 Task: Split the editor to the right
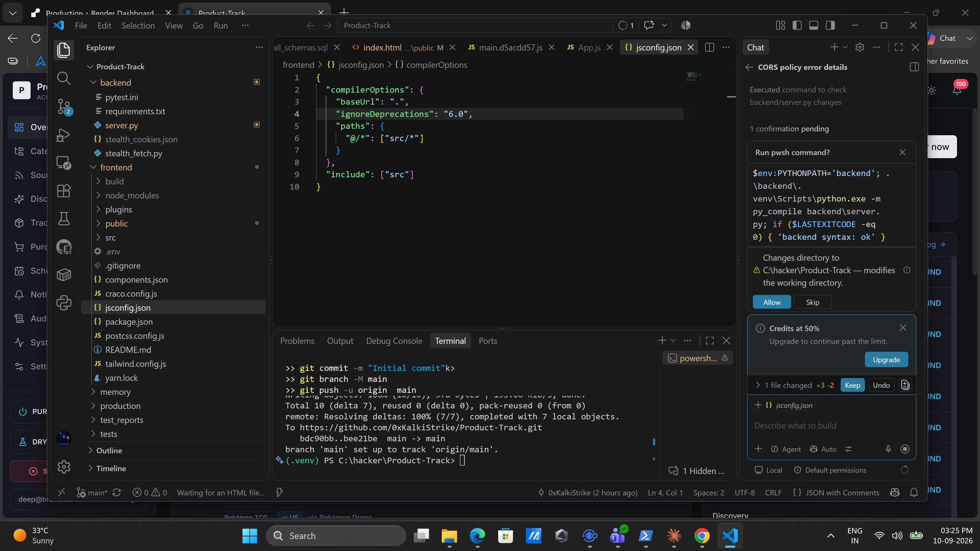tap(709, 47)
